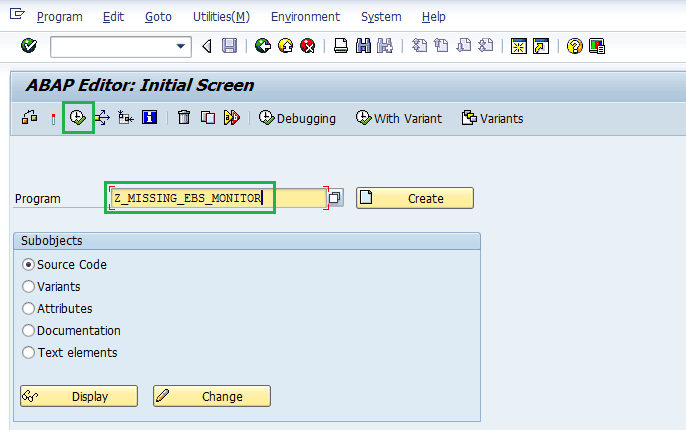Select the Variants radio button
The height and width of the screenshot is (430, 686).
[x=28, y=287]
